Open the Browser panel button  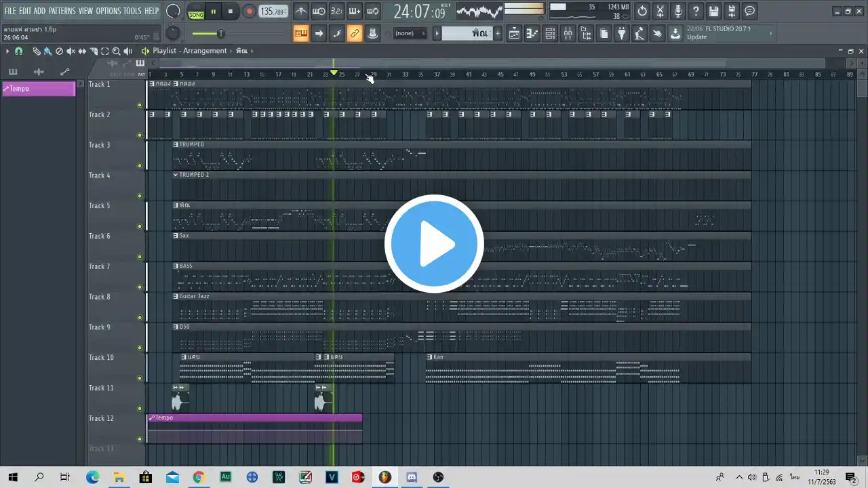click(586, 33)
